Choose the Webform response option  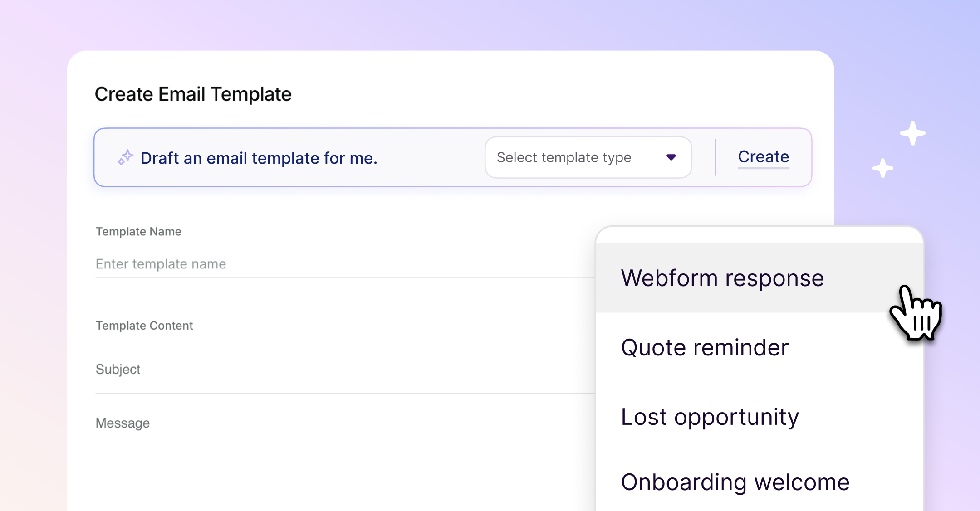[x=722, y=278]
